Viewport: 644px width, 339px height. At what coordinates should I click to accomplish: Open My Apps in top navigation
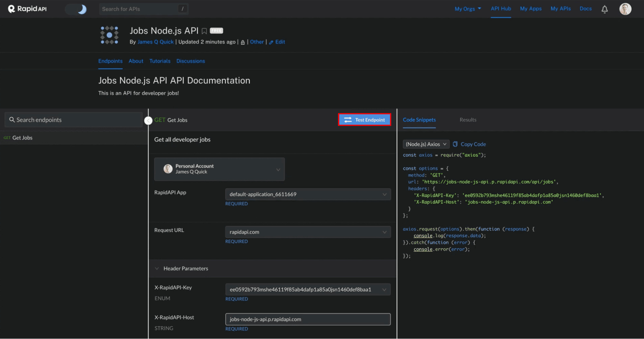[x=531, y=9]
